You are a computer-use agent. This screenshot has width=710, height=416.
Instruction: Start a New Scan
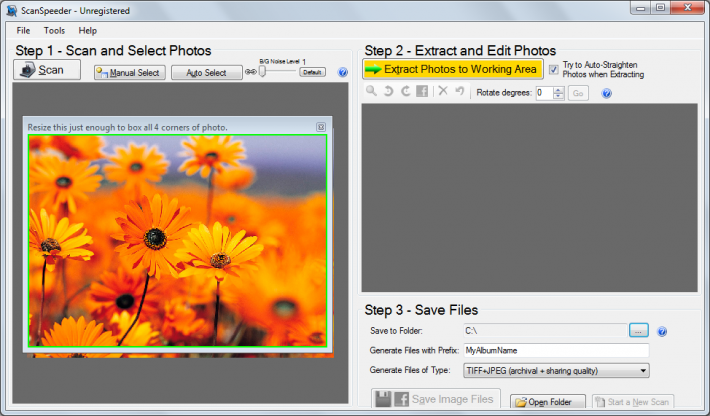click(x=633, y=402)
